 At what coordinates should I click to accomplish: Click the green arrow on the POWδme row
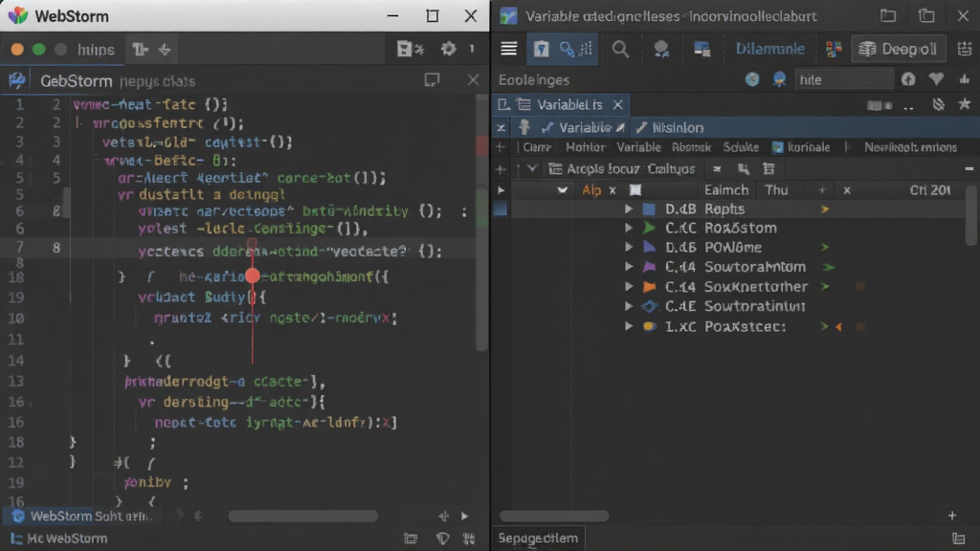tap(825, 248)
